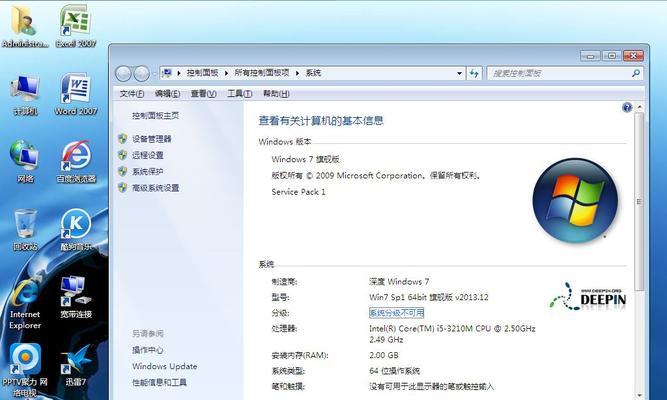
Task: Click the 系统分级不可用 rating link
Action: pyautogui.click(x=396, y=313)
